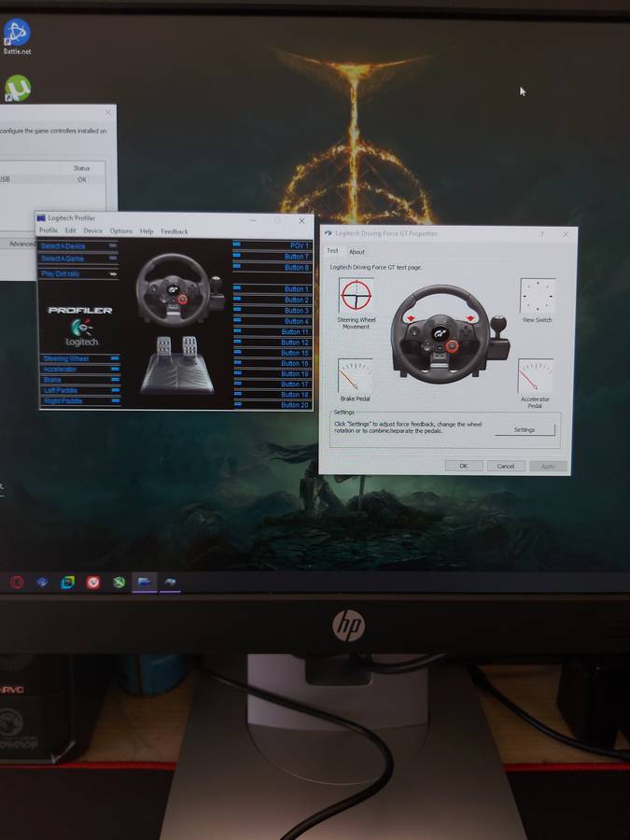Open the Play Dirt rally launcher
The image size is (630, 840).
[x=78, y=273]
